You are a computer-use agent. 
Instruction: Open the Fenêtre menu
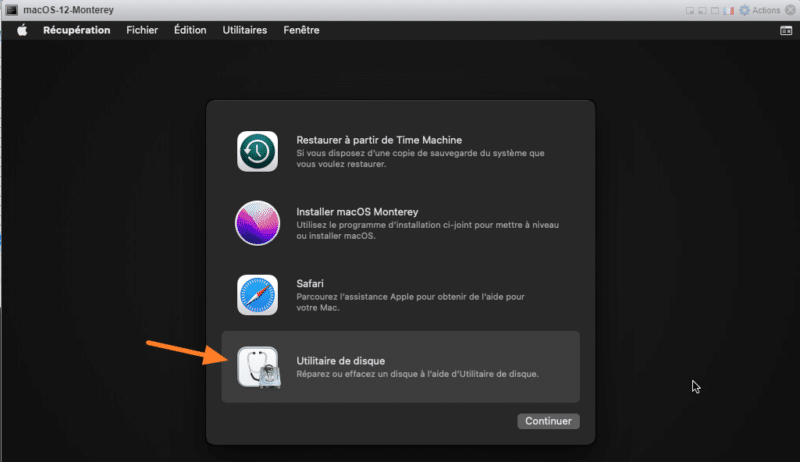point(301,30)
